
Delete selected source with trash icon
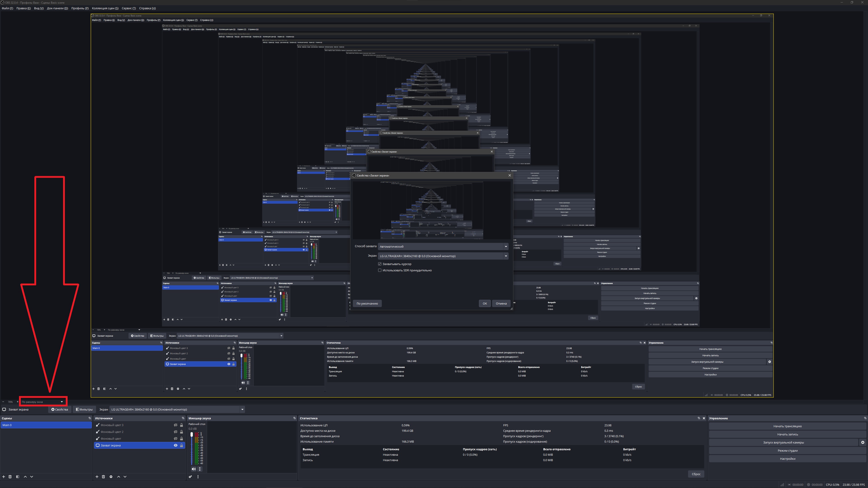click(x=104, y=476)
